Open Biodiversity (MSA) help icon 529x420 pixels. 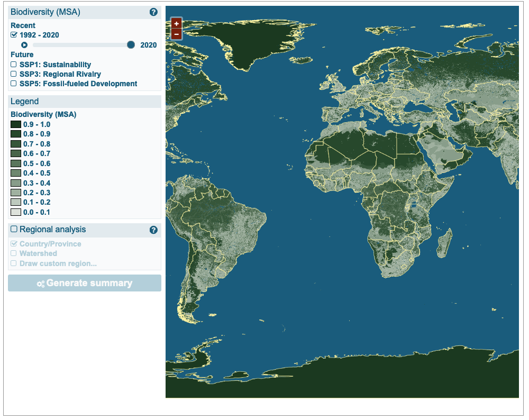153,12
